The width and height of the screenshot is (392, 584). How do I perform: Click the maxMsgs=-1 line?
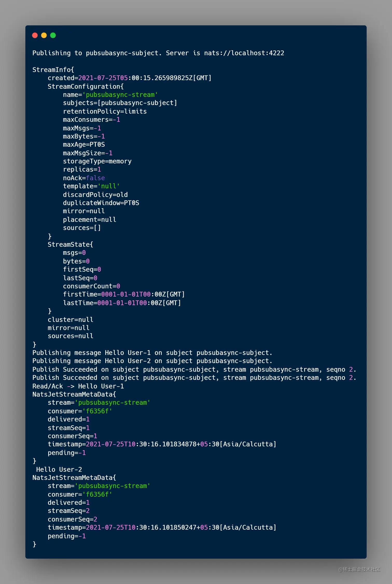click(x=82, y=128)
